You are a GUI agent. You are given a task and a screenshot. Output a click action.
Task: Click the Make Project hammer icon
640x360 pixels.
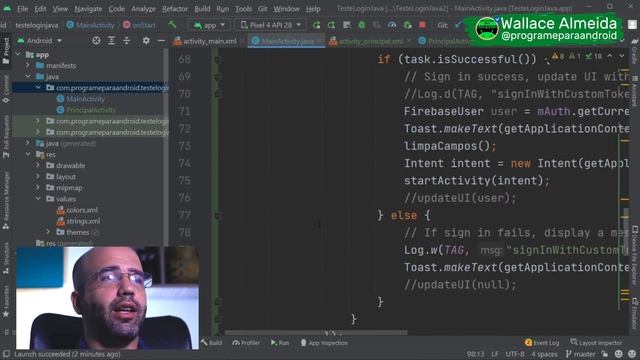pos(172,25)
